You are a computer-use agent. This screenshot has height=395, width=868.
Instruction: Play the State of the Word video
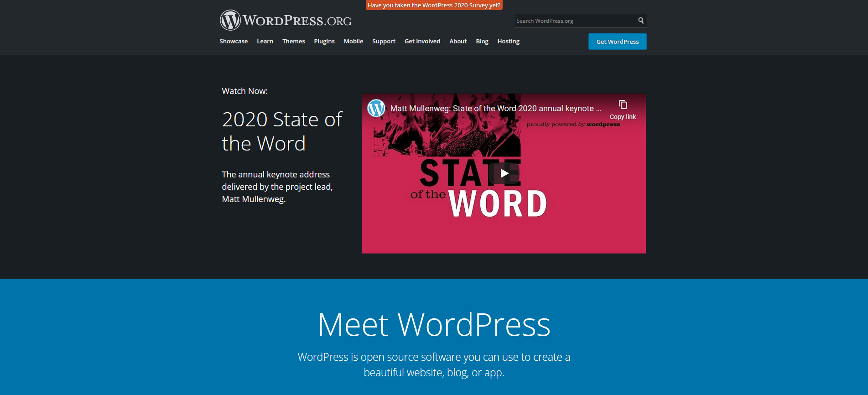coord(504,173)
